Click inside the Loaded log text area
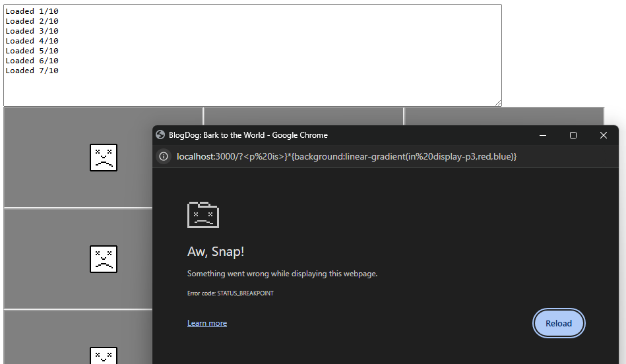The width and height of the screenshot is (626, 364). (253, 55)
